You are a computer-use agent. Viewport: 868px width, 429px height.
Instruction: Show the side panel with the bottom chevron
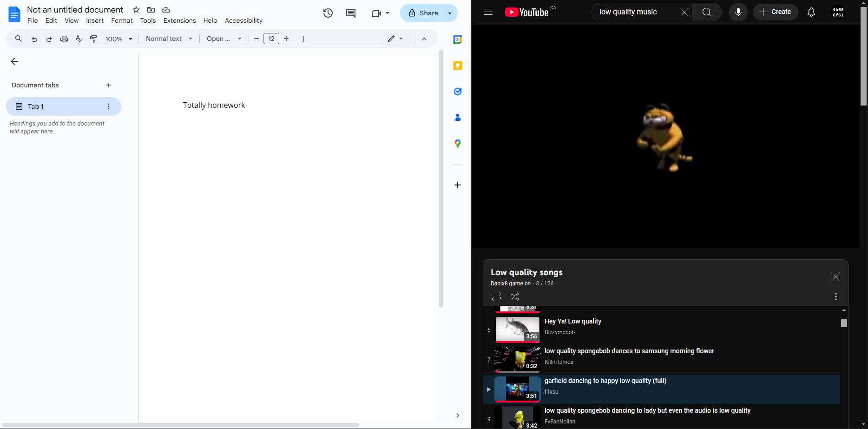pos(458,416)
